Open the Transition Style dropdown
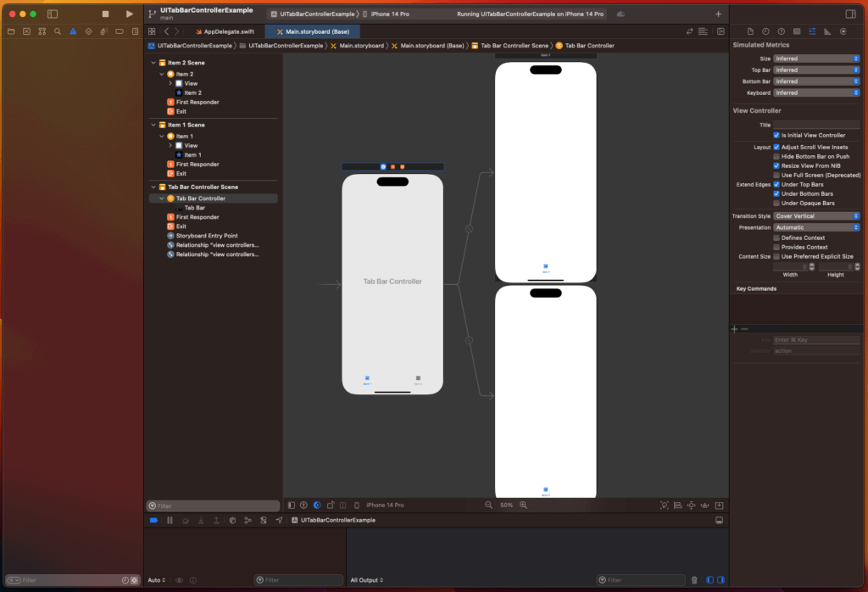The image size is (868, 592). click(x=816, y=216)
